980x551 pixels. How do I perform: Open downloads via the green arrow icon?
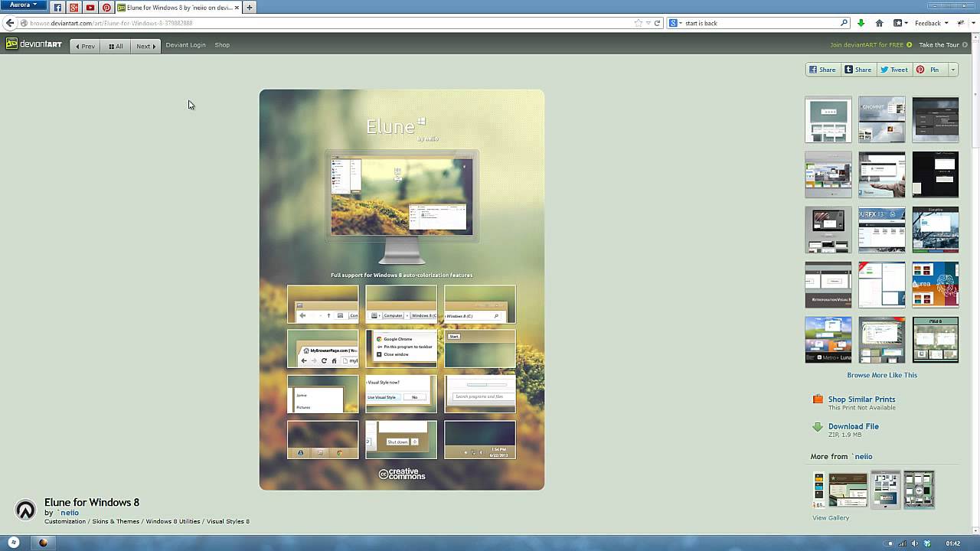coord(861,23)
